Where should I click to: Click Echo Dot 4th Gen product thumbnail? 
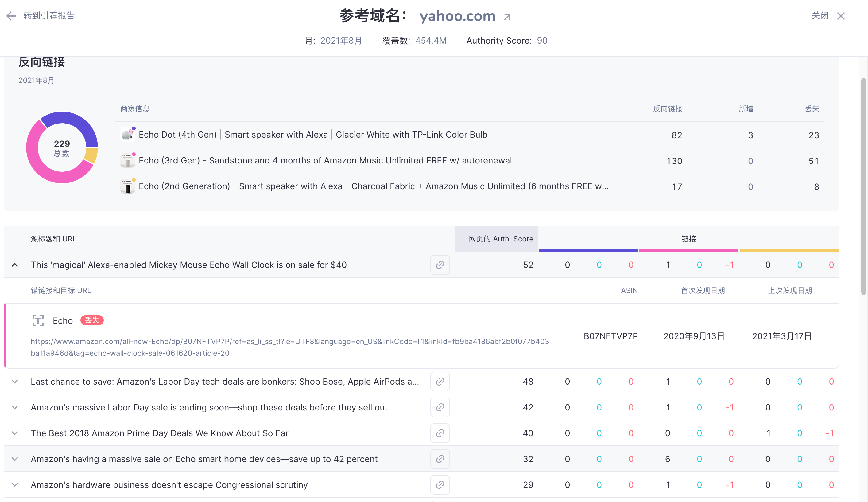pyautogui.click(x=127, y=135)
